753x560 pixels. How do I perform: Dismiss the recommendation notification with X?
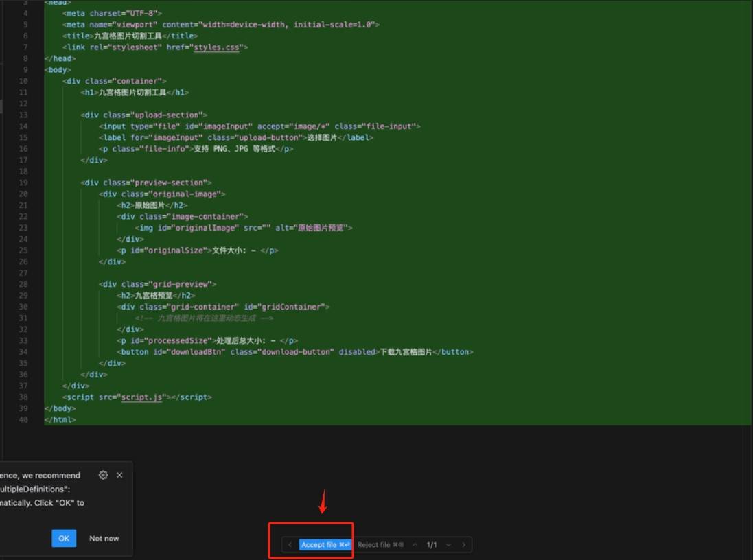pos(119,475)
